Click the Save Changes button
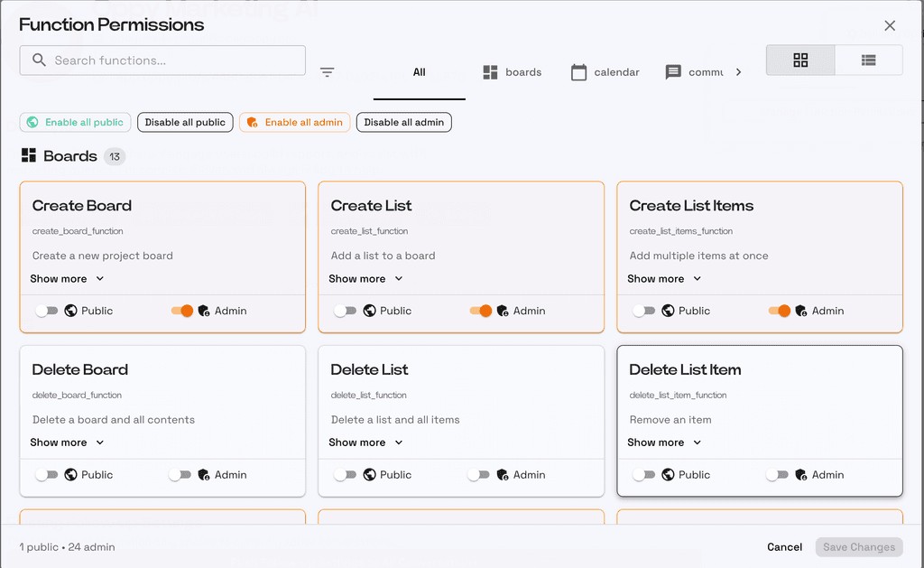The image size is (924, 568). 859,546
